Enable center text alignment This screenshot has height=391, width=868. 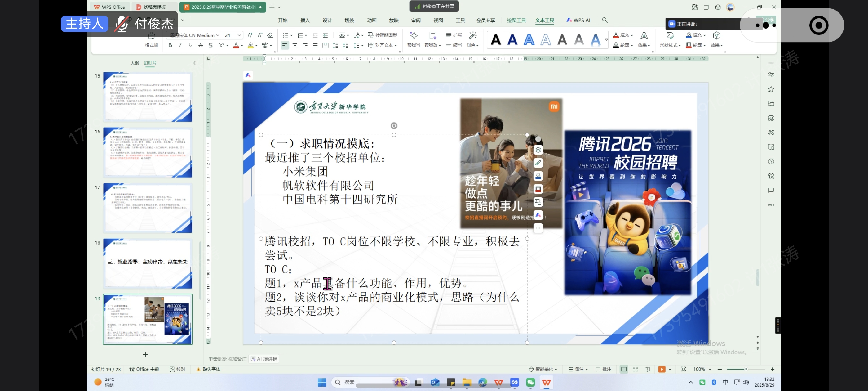295,45
